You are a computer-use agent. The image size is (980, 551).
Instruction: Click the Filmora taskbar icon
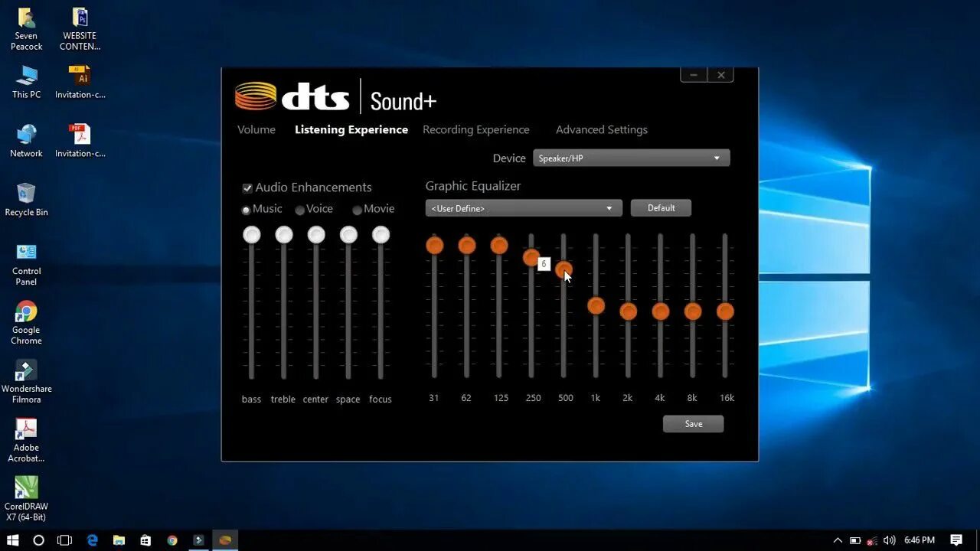(198, 540)
